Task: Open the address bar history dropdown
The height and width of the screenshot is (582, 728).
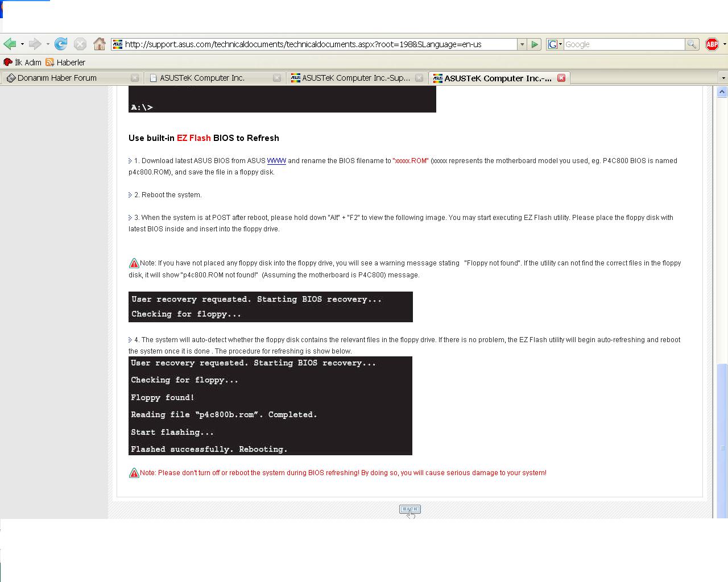Action: (522, 44)
